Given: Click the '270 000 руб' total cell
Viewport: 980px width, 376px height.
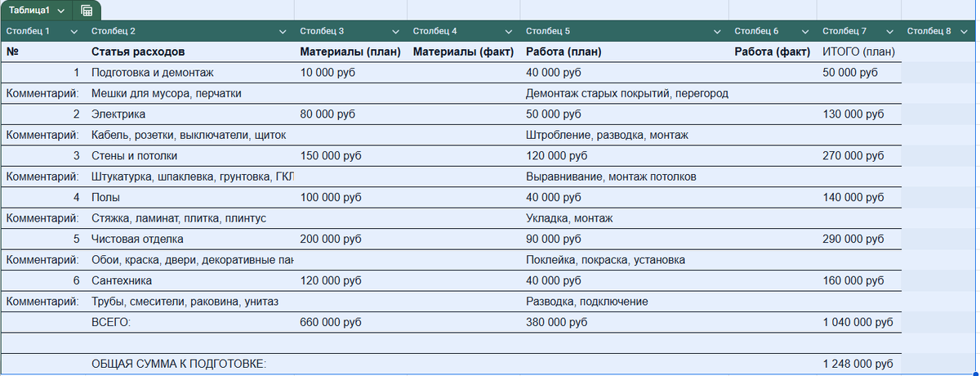Looking at the screenshot, I should (859, 155).
